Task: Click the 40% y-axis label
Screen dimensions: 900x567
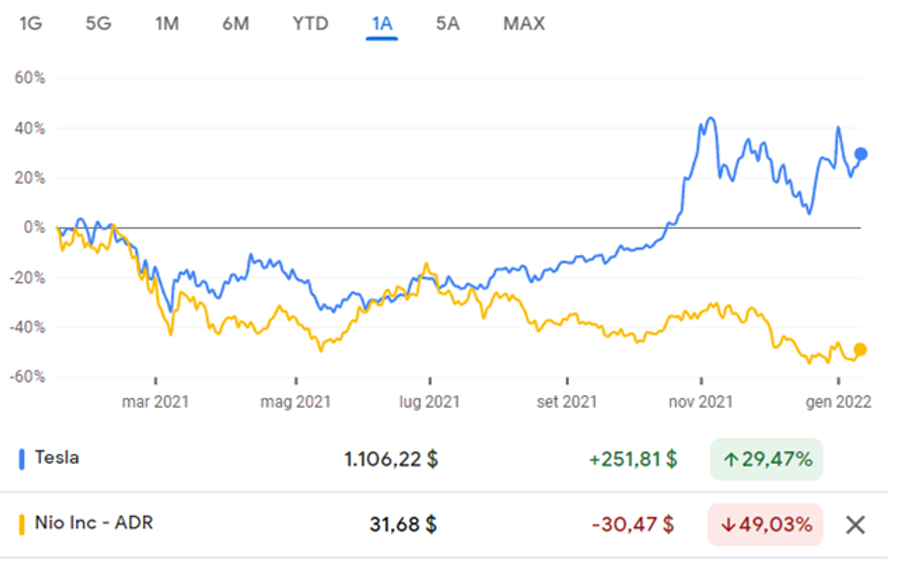Action: pyautogui.click(x=30, y=128)
